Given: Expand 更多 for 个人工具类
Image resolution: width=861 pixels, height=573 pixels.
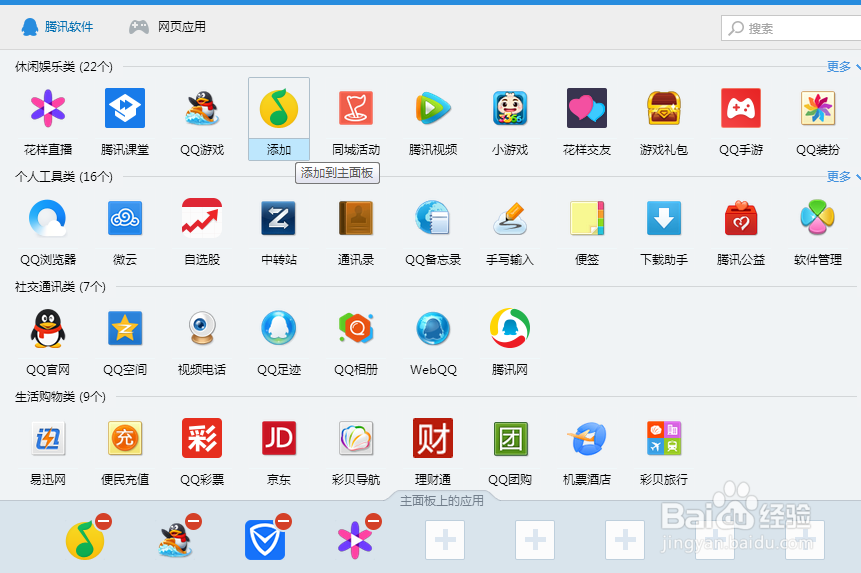Looking at the screenshot, I should [843, 176].
